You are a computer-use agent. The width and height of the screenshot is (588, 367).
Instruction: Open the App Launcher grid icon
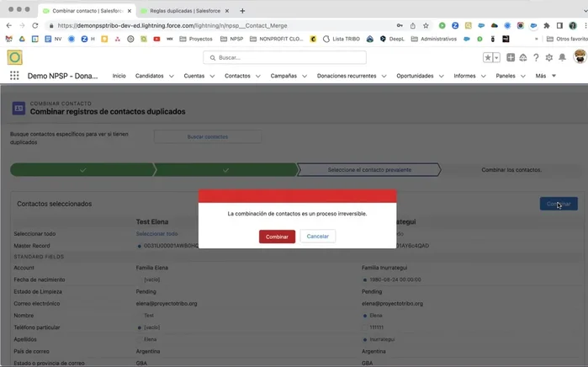pos(14,76)
